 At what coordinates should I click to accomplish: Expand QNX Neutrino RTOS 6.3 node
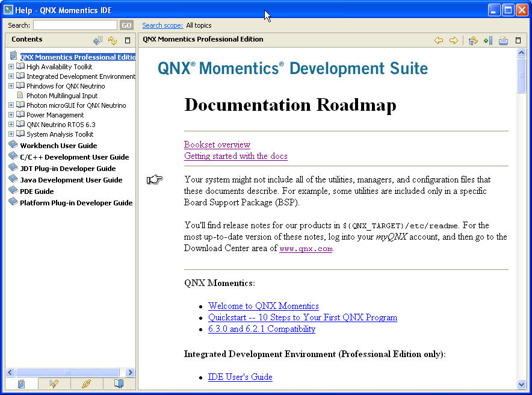[x=11, y=125]
